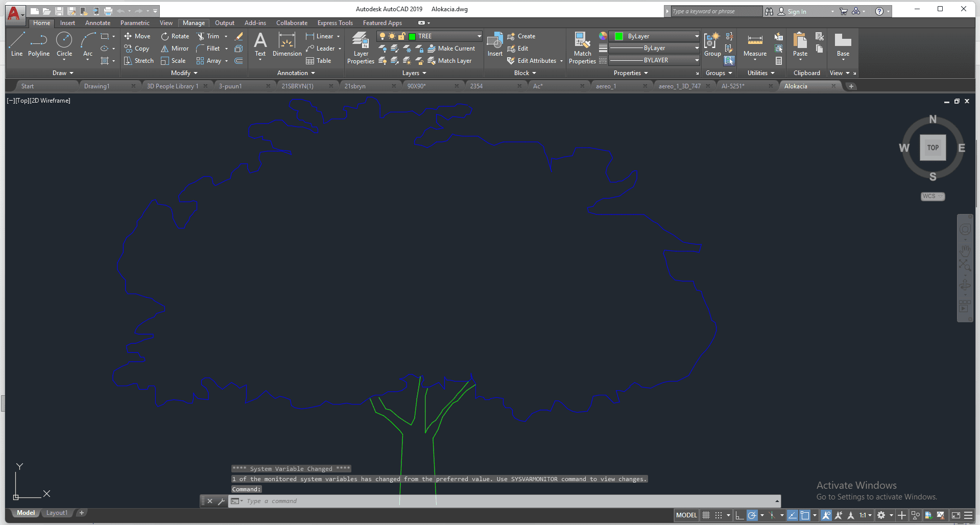The height and width of the screenshot is (525, 980).
Task: Select the Circle tool
Action: click(64, 44)
